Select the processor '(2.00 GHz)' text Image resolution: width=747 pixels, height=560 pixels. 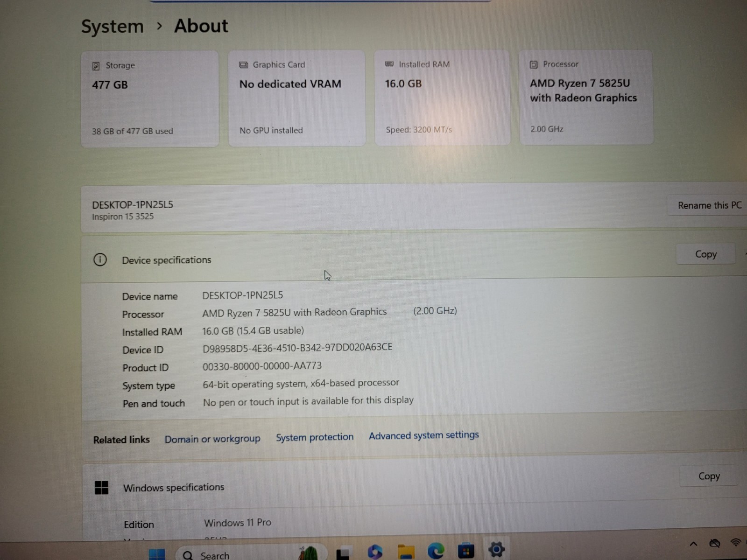click(x=435, y=311)
